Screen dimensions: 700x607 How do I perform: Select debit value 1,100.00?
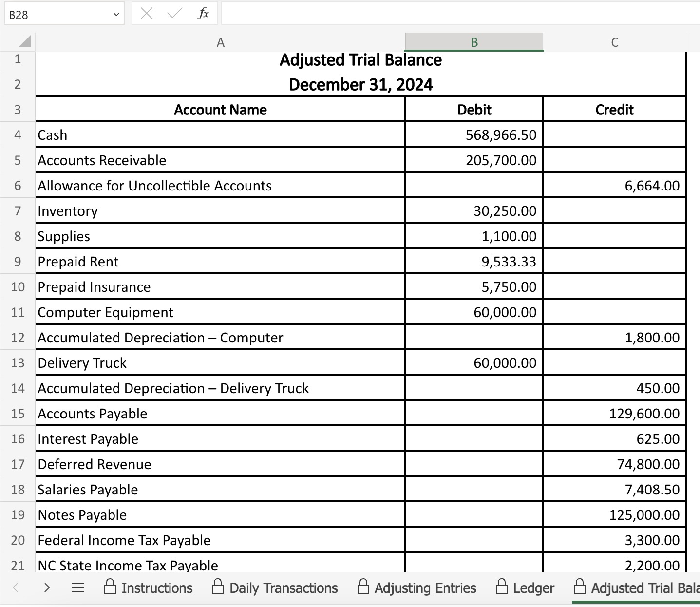(474, 236)
